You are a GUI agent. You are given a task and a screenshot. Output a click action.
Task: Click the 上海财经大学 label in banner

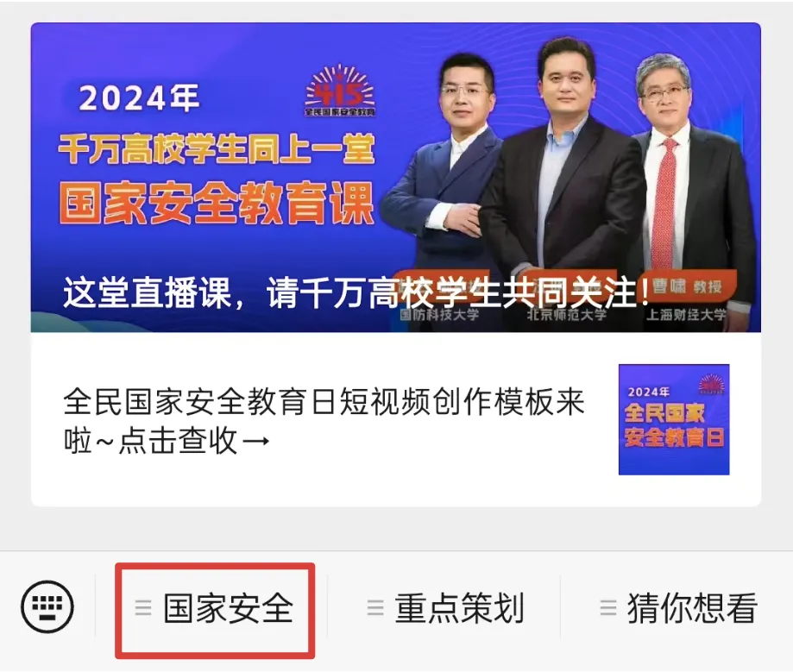[x=686, y=315]
